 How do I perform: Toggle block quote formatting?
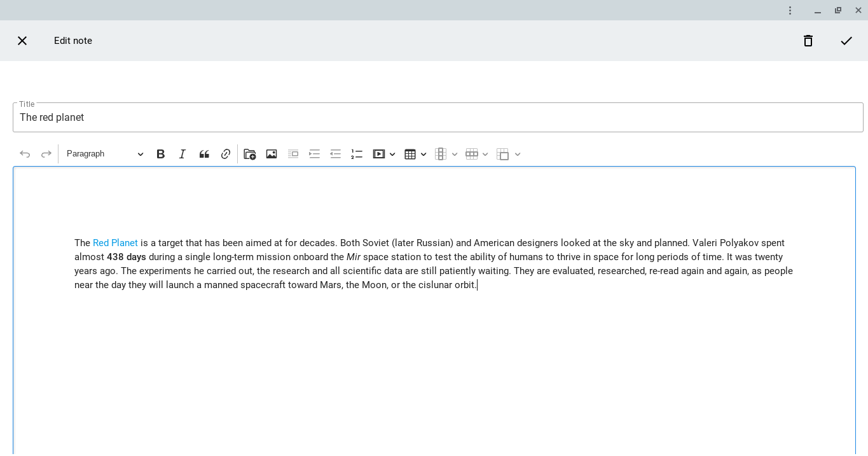pos(204,154)
